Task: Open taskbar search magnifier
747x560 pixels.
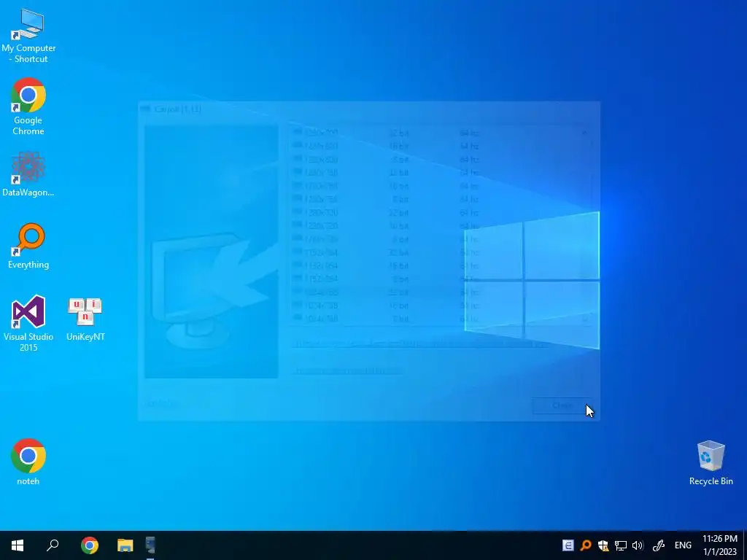Action: click(53, 545)
